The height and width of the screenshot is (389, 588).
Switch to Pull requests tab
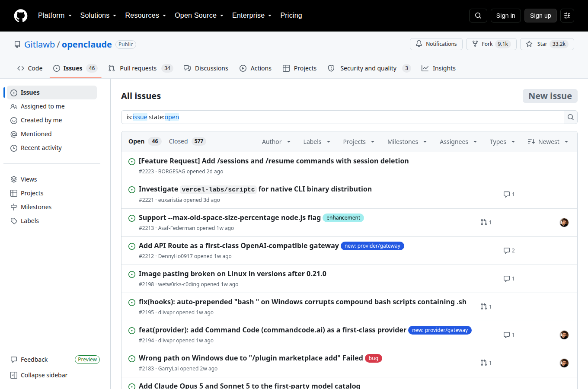141,68
